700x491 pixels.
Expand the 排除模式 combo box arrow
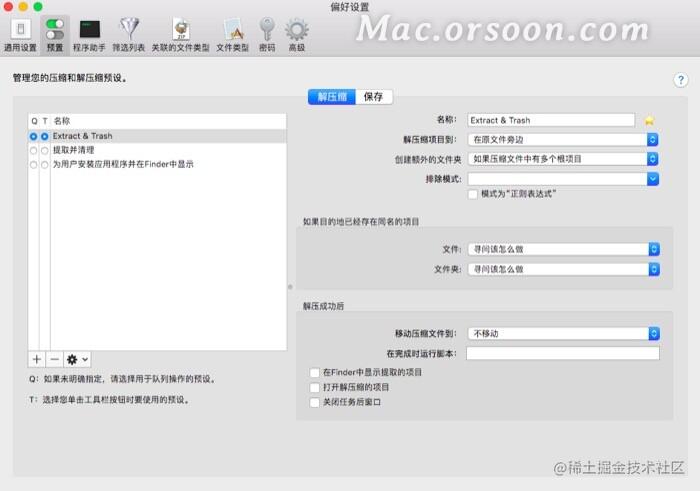(x=653, y=179)
